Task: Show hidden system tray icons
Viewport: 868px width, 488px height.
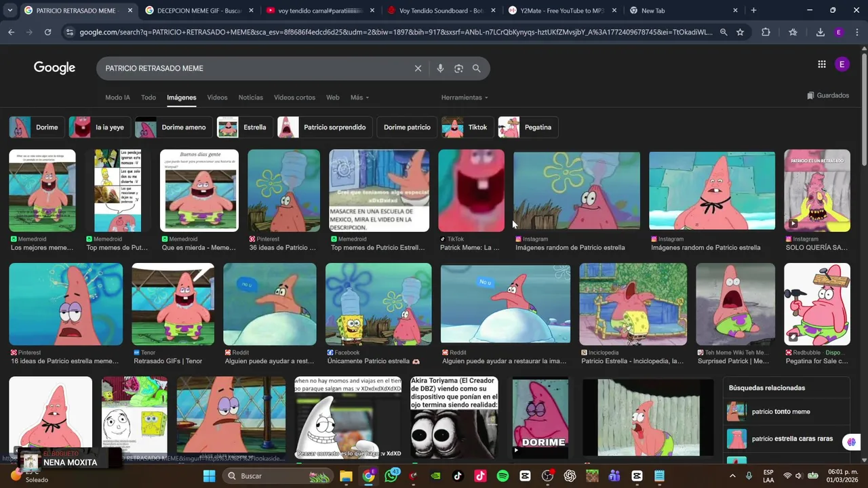Action: tap(732, 476)
